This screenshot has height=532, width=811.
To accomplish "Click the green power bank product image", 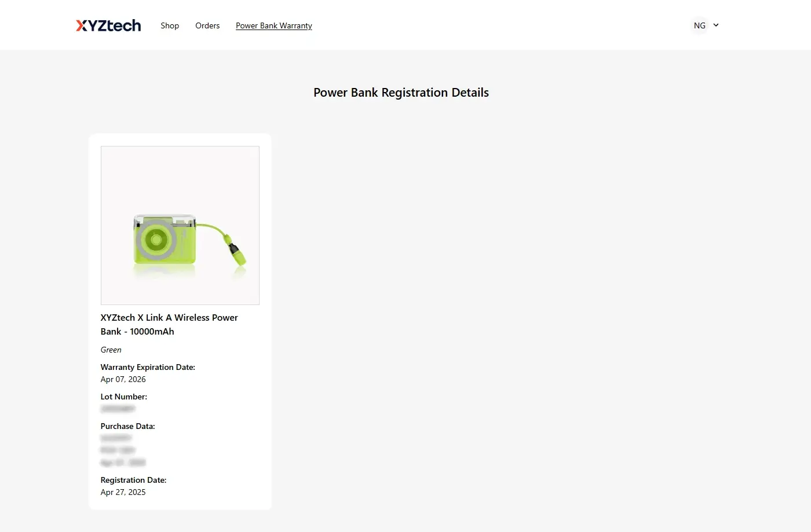I will coord(180,225).
